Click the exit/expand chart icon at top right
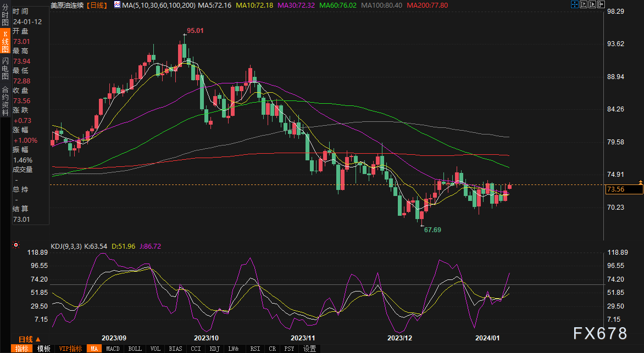The image size is (644, 353). click(x=601, y=4)
